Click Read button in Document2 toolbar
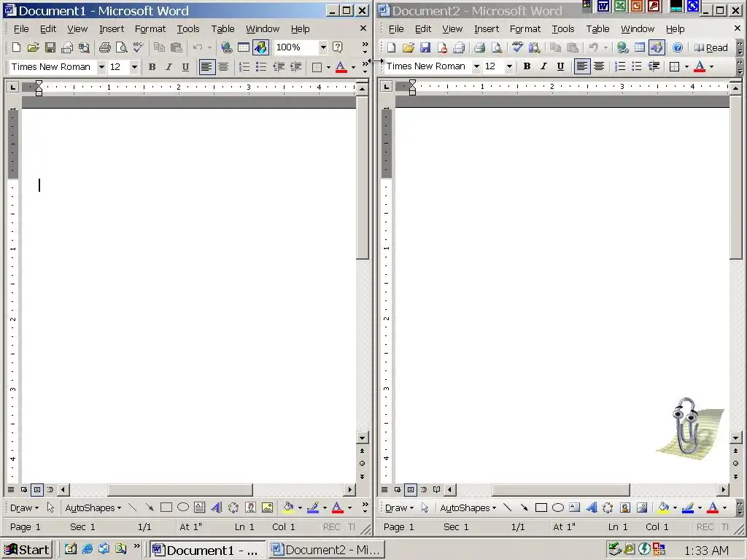The image size is (747, 560). click(711, 47)
